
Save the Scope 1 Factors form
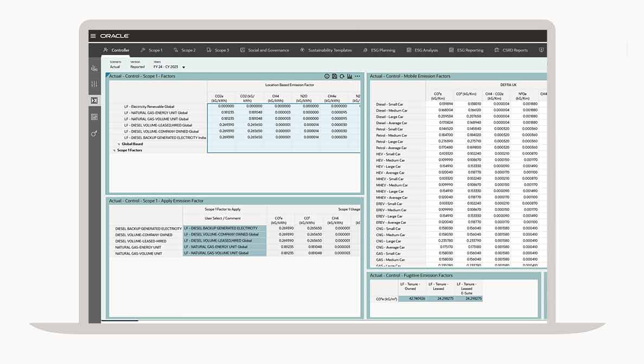click(x=334, y=76)
